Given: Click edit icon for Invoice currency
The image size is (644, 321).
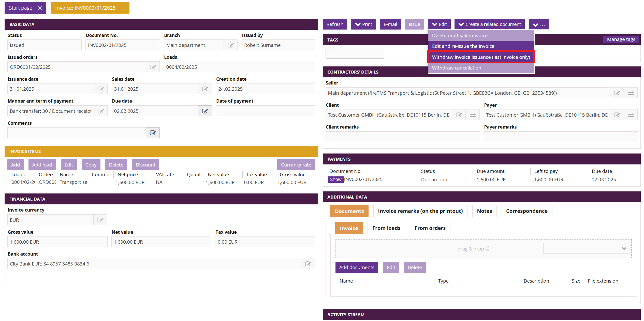Looking at the screenshot, I should 100,220.
